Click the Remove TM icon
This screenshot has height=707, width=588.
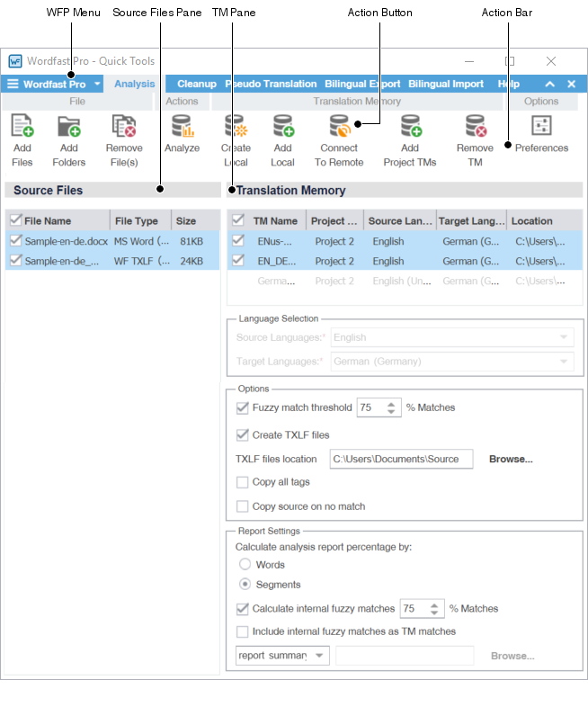pyautogui.click(x=476, y=125)
